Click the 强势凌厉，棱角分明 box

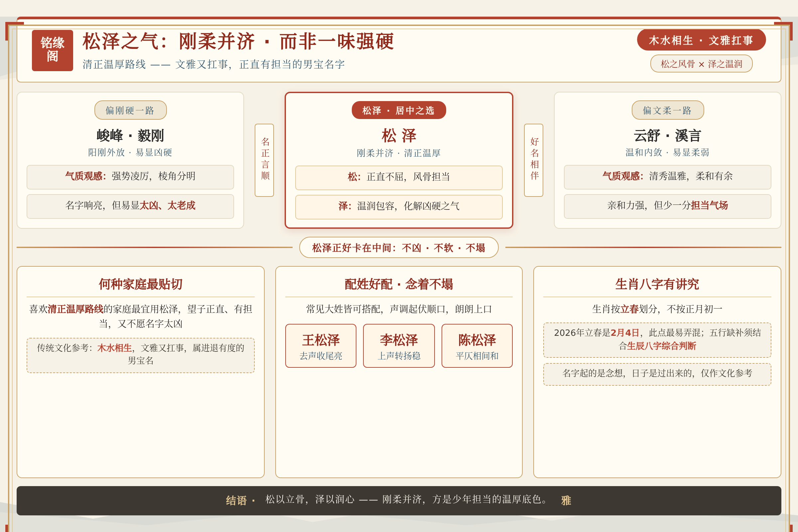[x=130, y=177]
